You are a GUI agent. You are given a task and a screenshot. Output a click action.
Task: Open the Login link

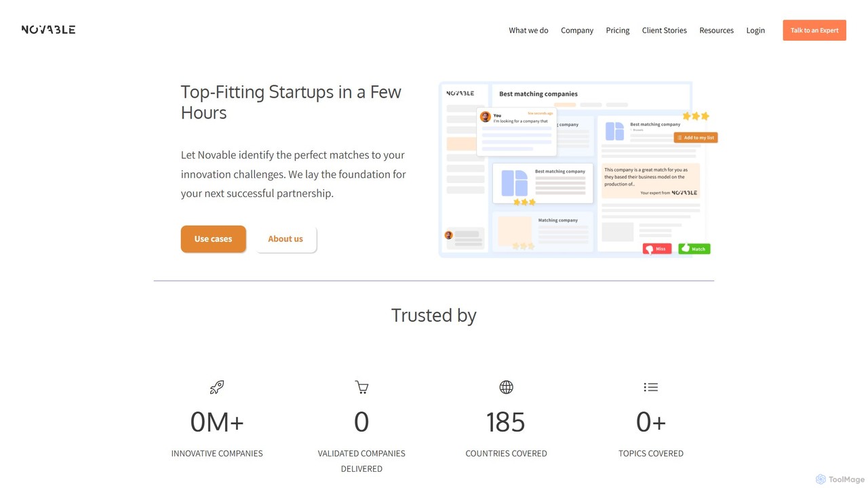755,30
